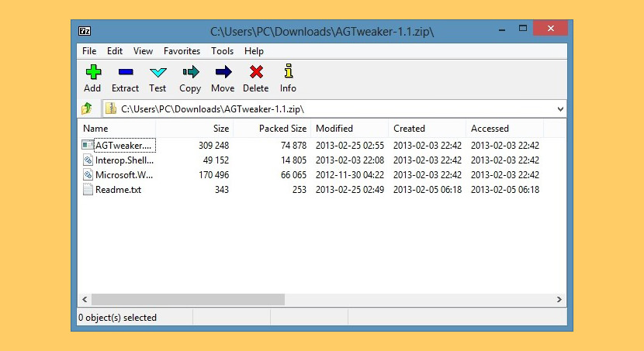Click the size value 49 152

(216, 160)
